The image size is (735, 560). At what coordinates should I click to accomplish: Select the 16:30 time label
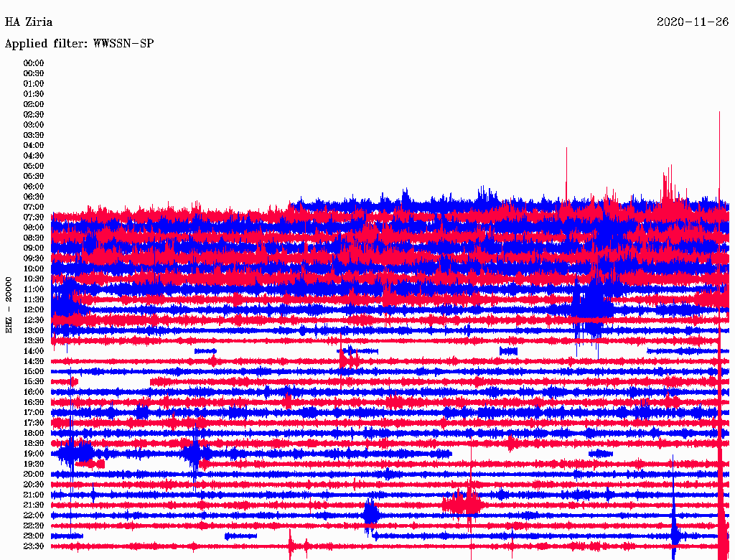(34, 403)
